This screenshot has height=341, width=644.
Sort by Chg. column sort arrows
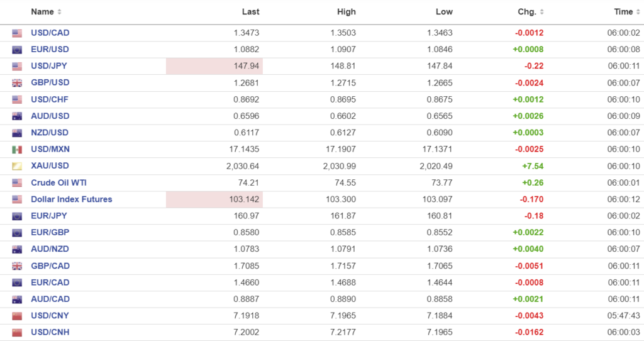point(542,12)
